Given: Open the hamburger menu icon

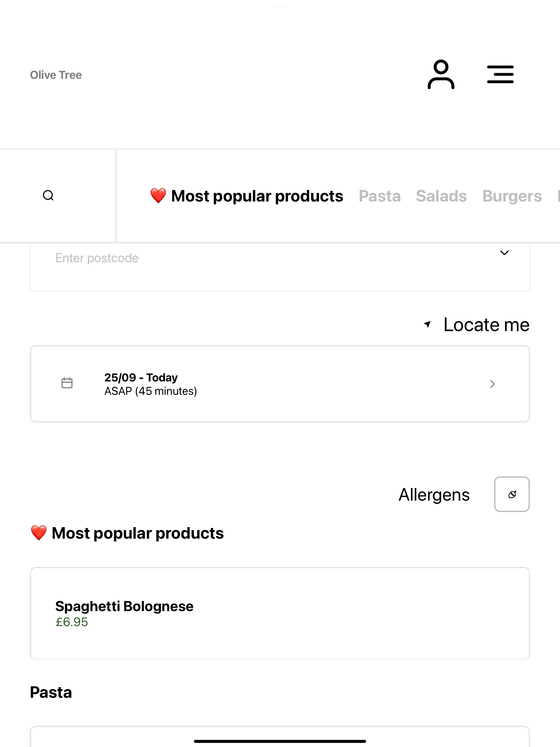Looking at the screenshot, I should click(500, 74).
